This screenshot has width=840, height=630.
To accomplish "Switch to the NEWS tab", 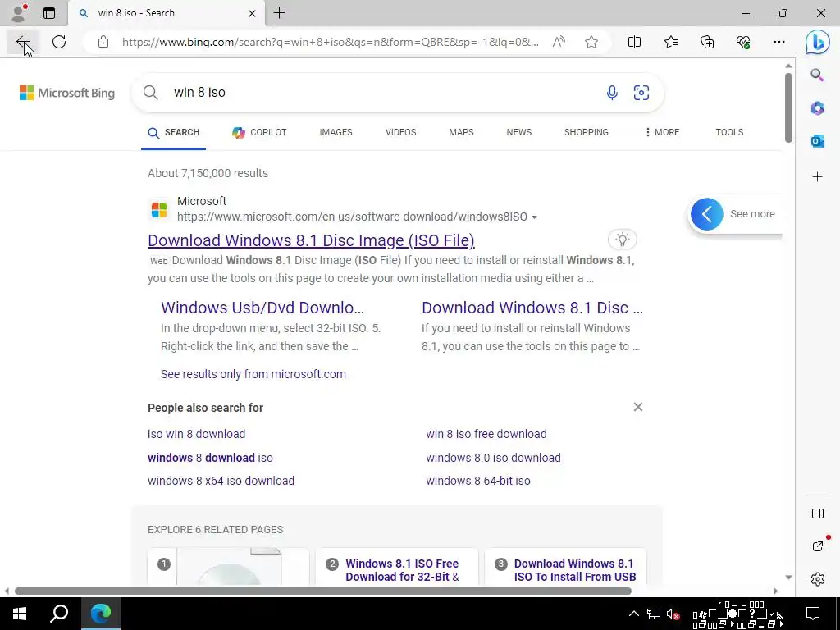I will point(519,132).
